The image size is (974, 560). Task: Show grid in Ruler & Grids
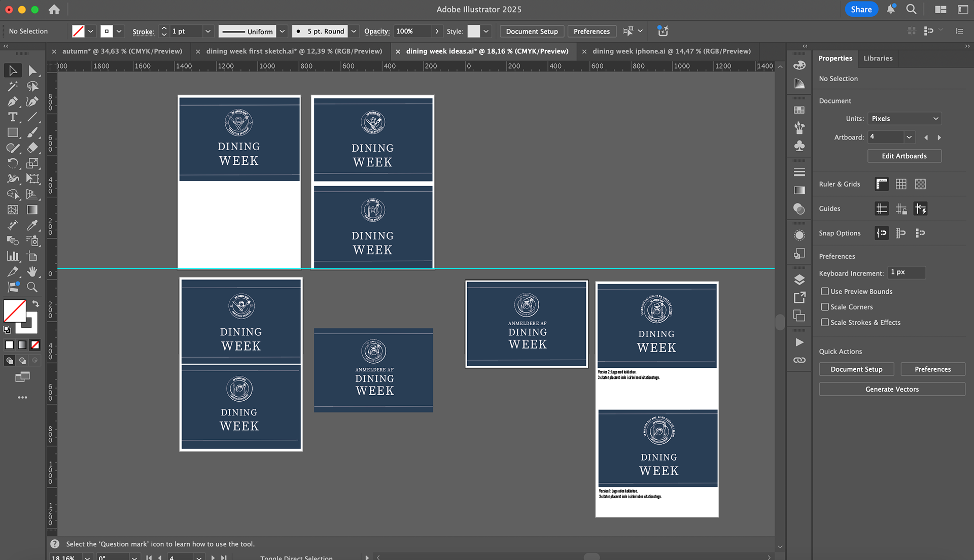click(x=901, y=184)
